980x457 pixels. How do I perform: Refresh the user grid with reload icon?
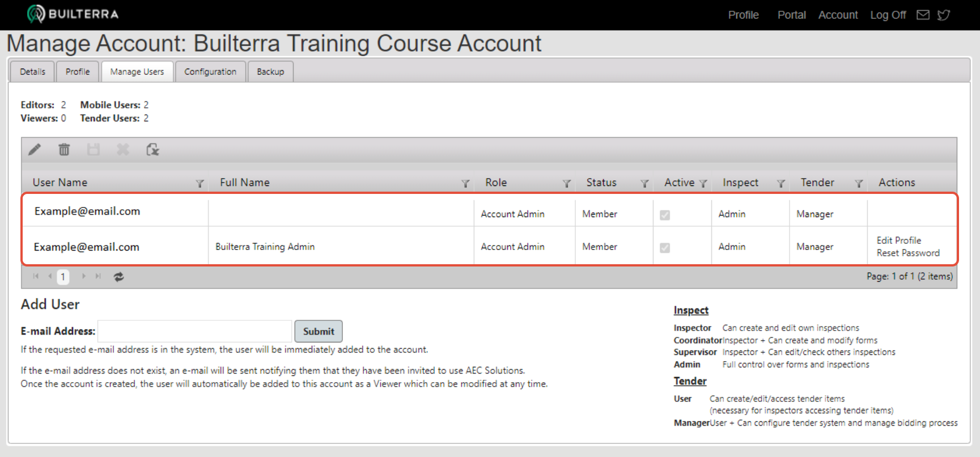pyautogui.click(x=118, y=277)
